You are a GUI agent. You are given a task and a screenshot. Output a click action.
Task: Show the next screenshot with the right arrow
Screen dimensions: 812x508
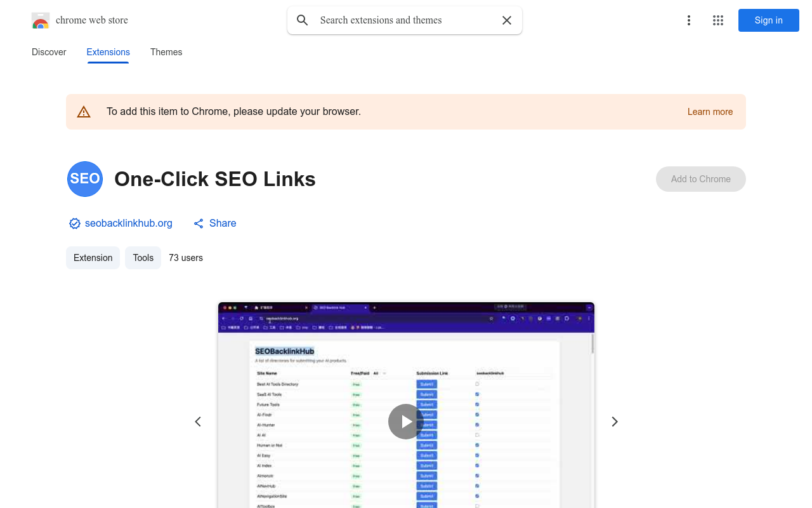click(x=614, y=421)
